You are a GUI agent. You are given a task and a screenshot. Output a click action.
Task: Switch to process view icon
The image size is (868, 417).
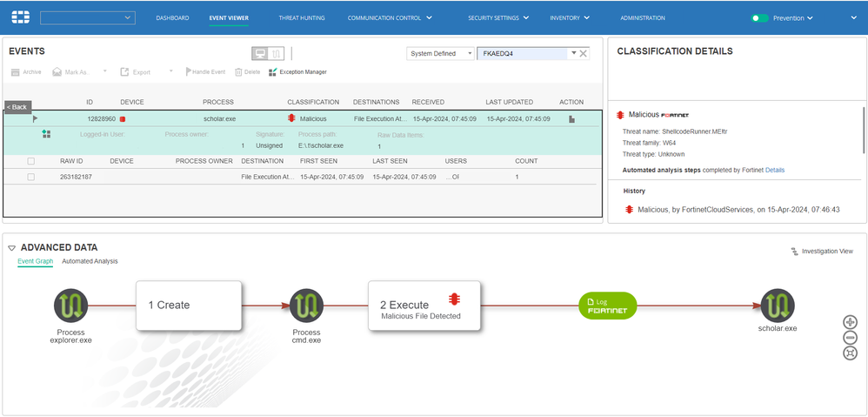pyautogui.click(x=277, y=53)
